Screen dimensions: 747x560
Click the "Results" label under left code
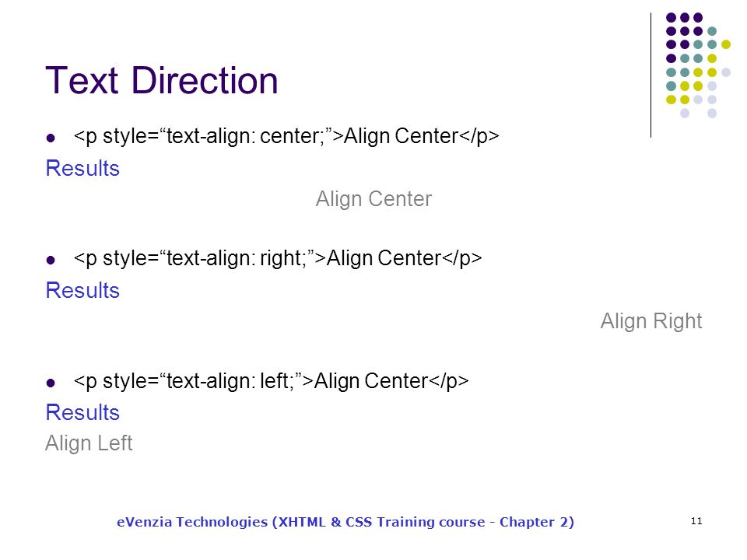[x=82, y=412]
